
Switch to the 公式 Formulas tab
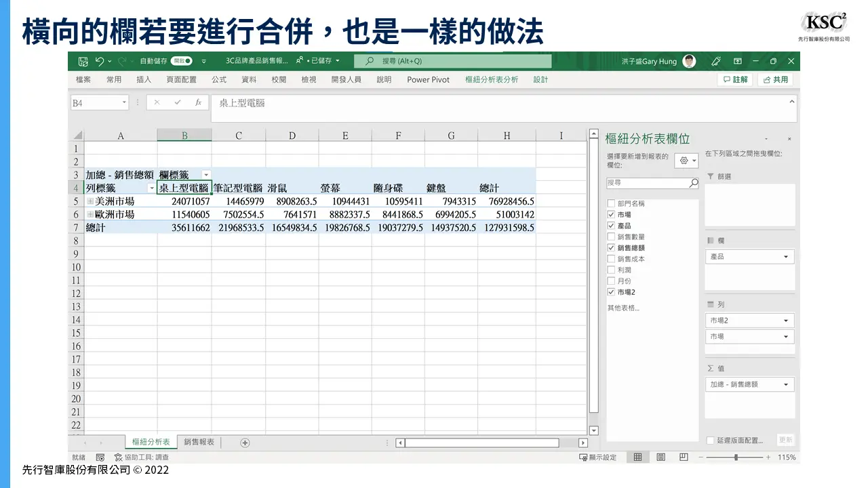[219, 79]
